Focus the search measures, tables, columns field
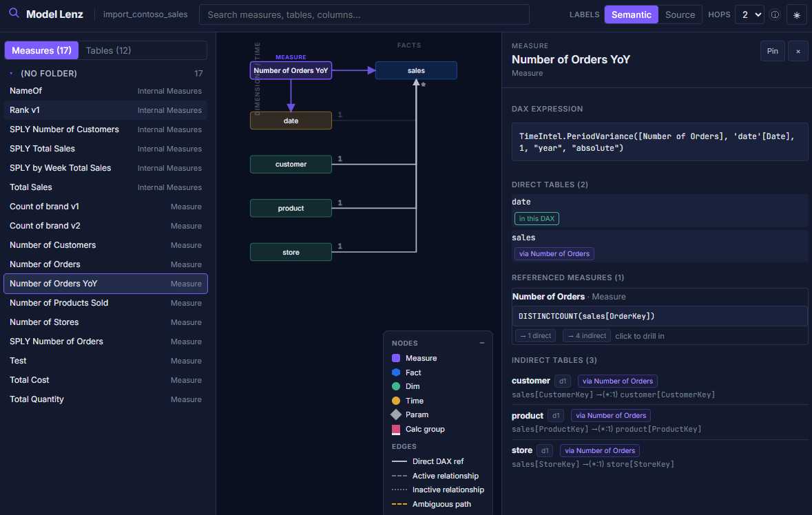Screen dimensions: 812x515 coord(364,14)
